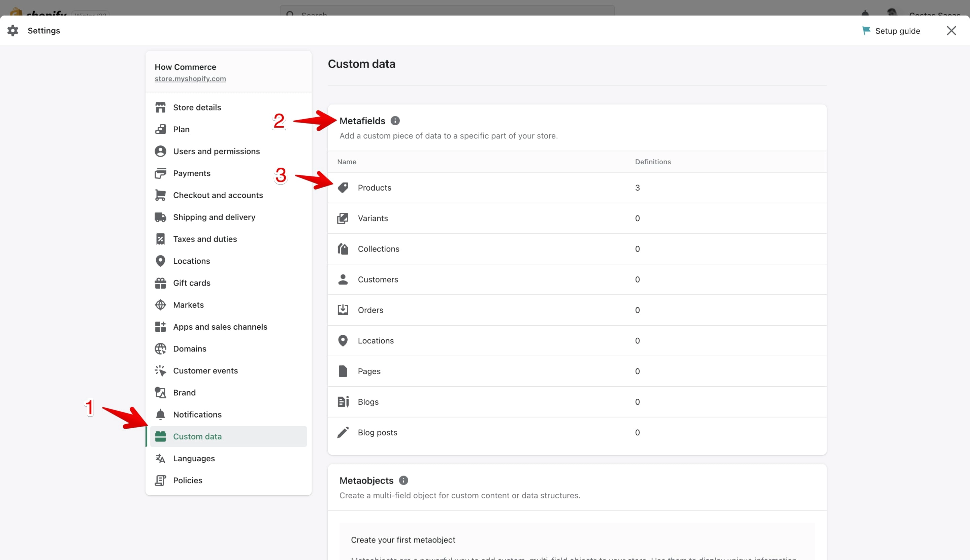The height and width of the screenshot is (560, 970).
Task: Open Variants metafield definitions
Action: pyautogui.click(x=577, y=219)
